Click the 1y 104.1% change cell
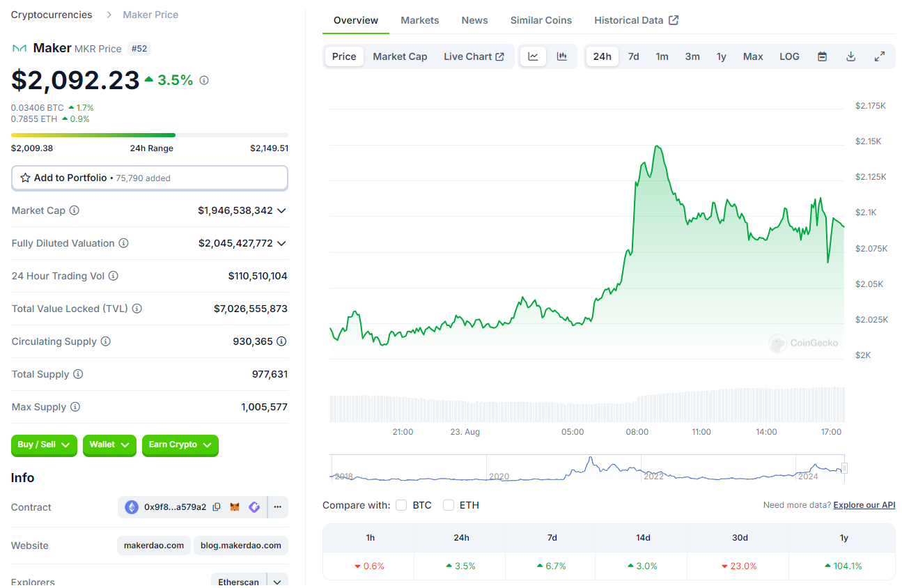 [x=842, y=566]
